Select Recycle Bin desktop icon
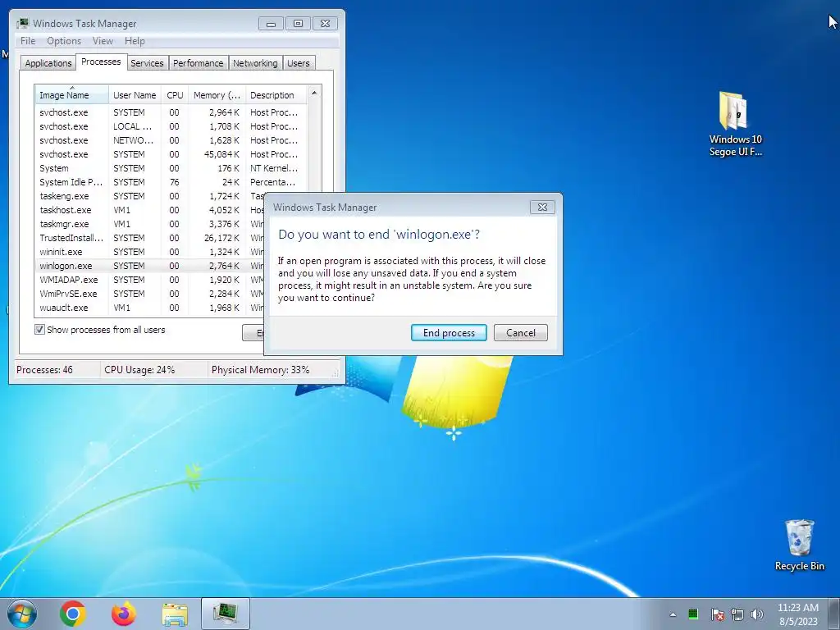Screen dimensions: 840x630 799,545
